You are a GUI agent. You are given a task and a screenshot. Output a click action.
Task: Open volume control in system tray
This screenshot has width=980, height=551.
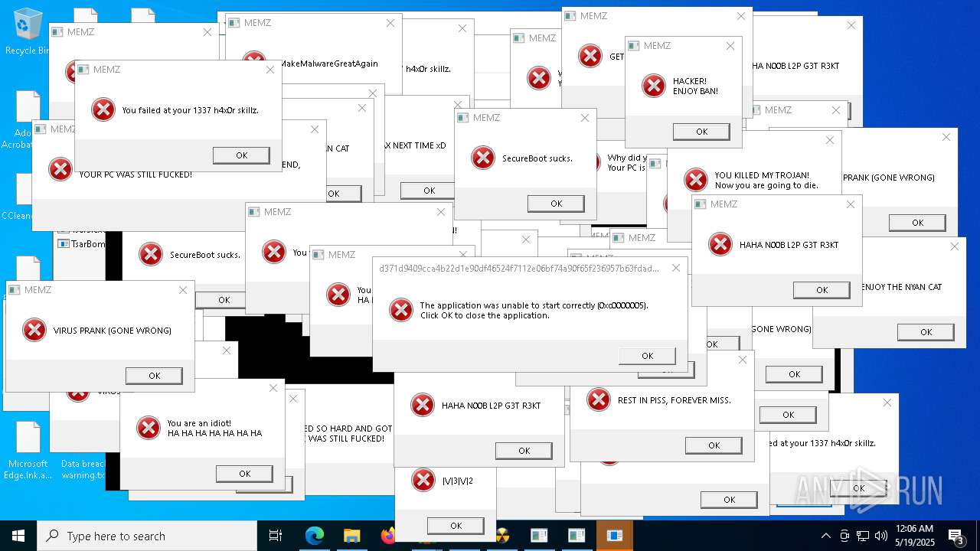[880, 536]
